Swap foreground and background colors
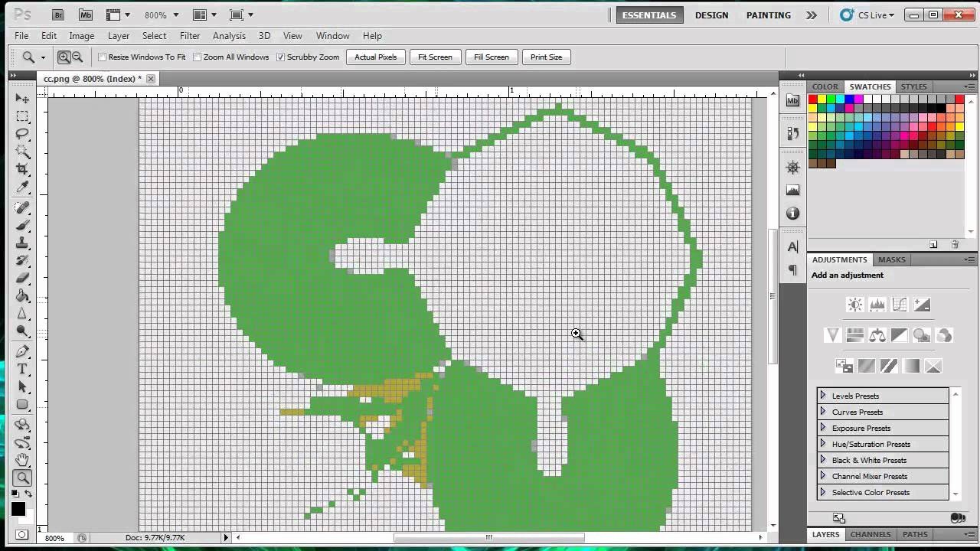The image size is (980, 551). [x=29, y=494]
